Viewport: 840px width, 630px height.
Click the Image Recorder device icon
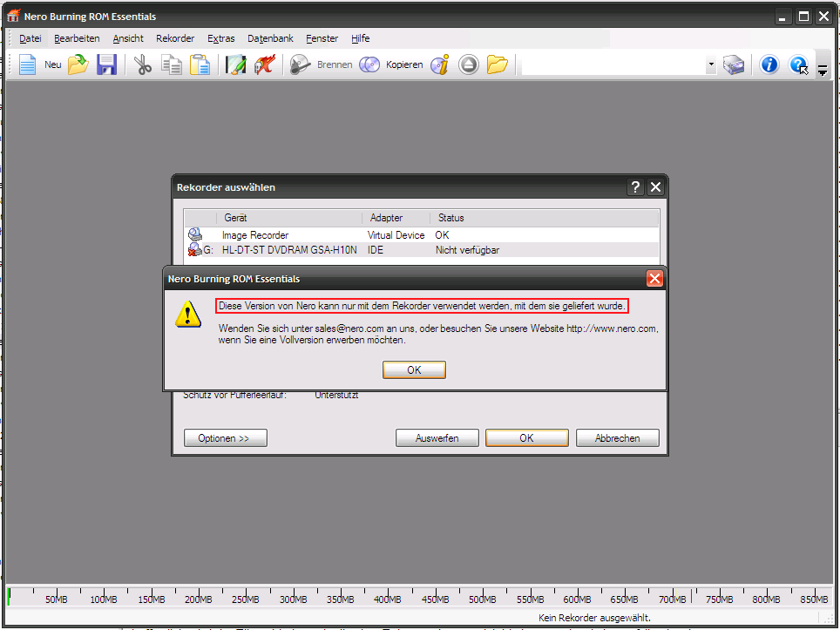(195, 234)
